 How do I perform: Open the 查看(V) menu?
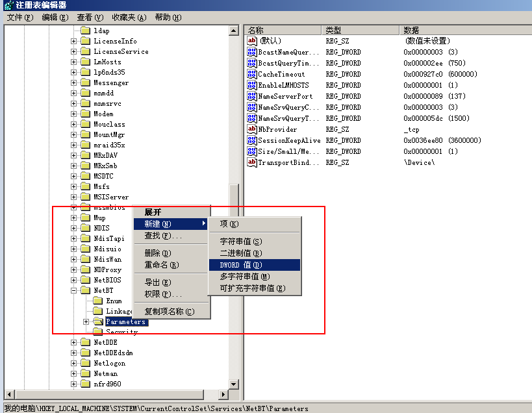pyautogui.click(x=90, y=18)
